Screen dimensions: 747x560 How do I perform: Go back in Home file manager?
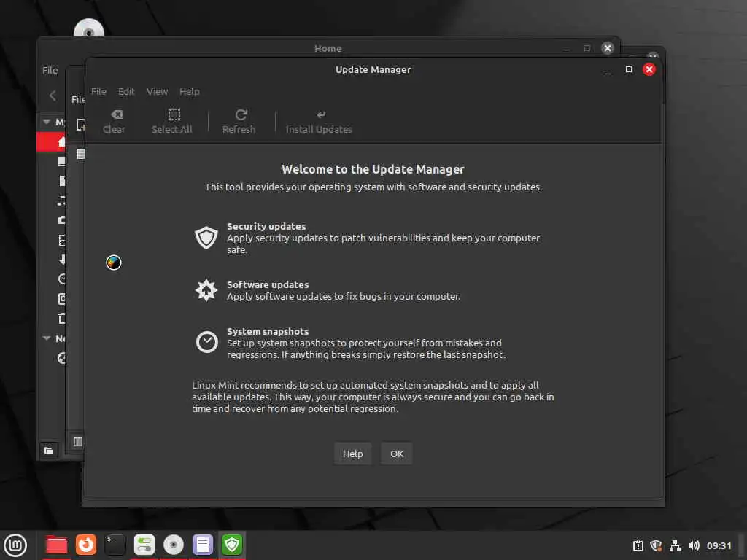(53, 96)
